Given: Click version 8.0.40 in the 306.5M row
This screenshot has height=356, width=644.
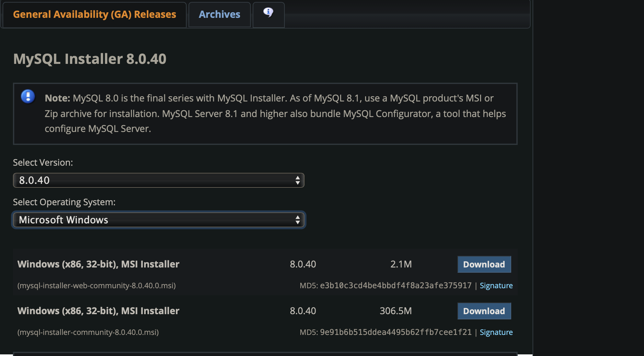Looking at the screenshot, I should [x=303, y=311].
